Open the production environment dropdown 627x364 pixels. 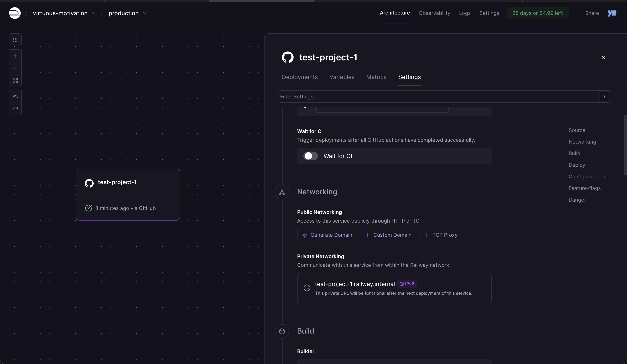(145, 13)
